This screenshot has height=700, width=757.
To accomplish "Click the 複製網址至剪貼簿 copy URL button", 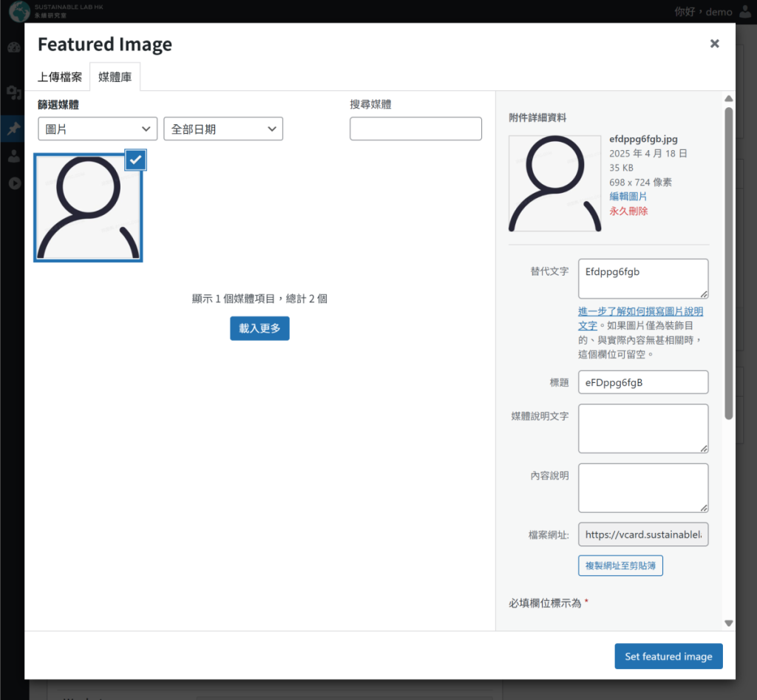I will [620, 565].
